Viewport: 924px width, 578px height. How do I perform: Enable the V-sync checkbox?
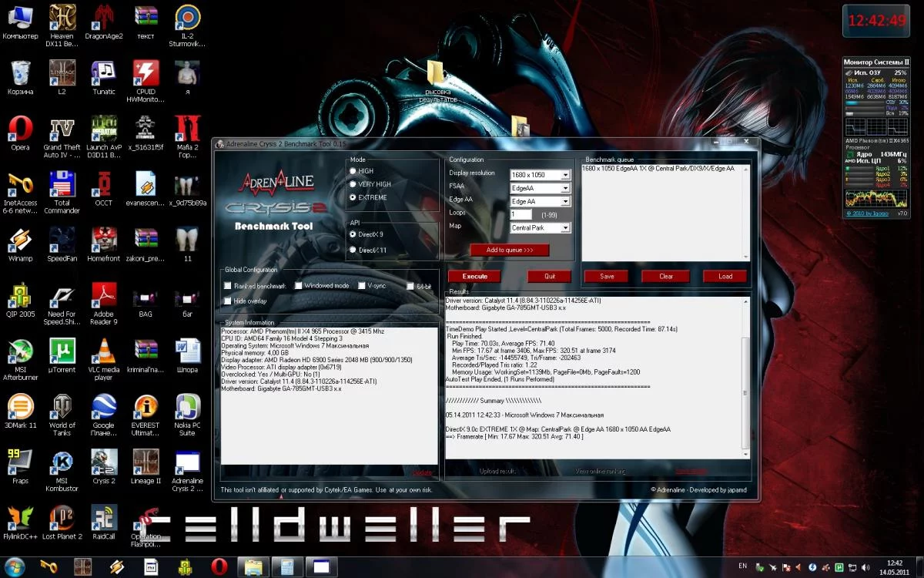click(x=361, y=286)
